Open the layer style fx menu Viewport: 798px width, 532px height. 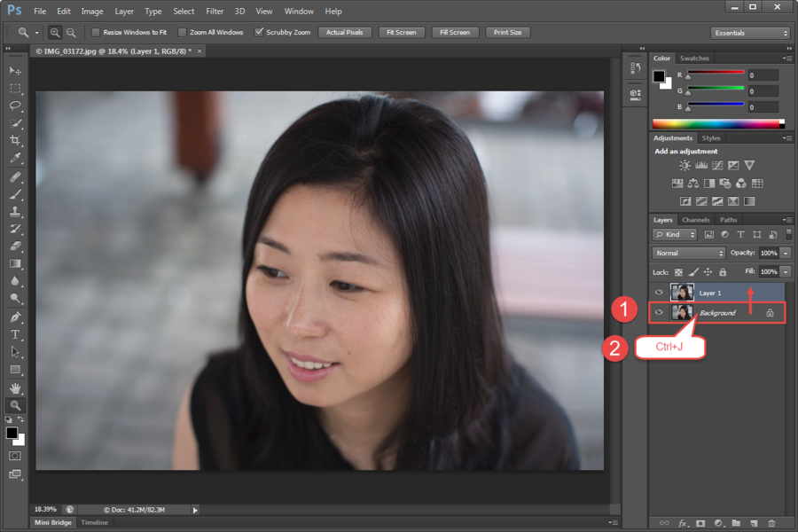(x=683, y=523)
